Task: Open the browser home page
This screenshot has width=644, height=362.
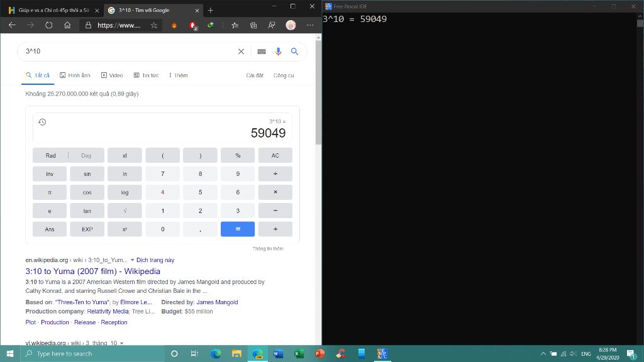Action: [67, 25]
